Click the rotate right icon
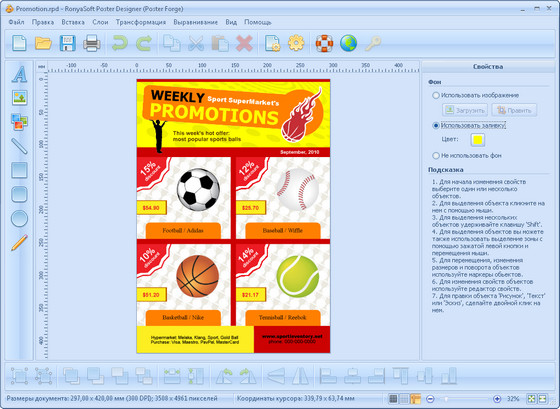This screenshot has height=409, width=560. (248, 376)
